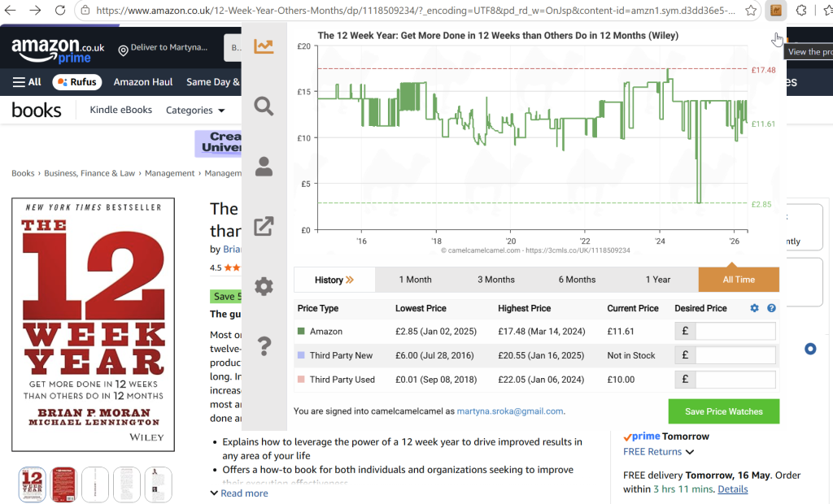This screenshot has width=833, height=504.
Task: Open Rufus assistant button
Action: 77,82
